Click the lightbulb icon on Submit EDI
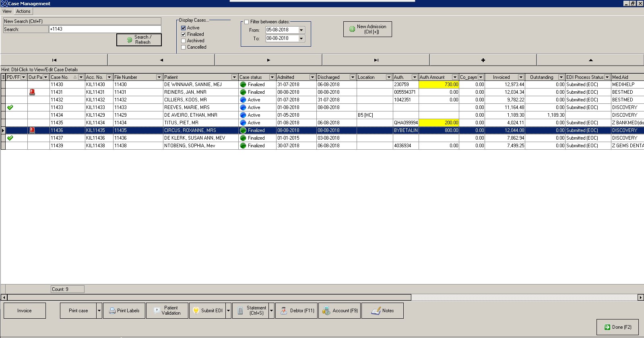644x338 pixels. 196,311
